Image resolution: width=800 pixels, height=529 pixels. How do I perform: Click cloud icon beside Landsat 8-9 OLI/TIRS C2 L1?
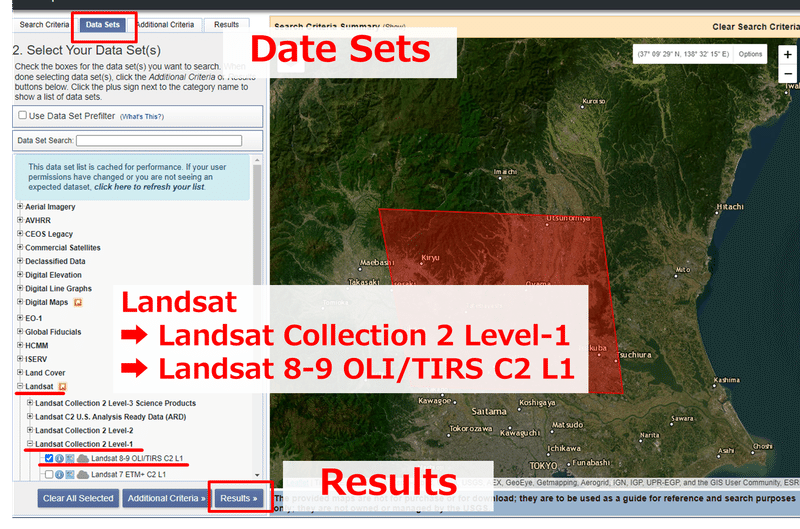click(x=83, y=458)
